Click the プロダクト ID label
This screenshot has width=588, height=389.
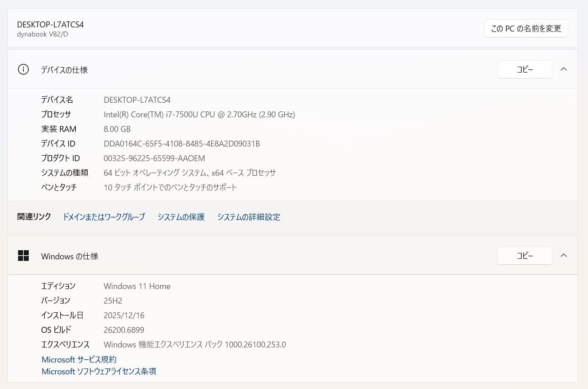[x=61, y=158]
